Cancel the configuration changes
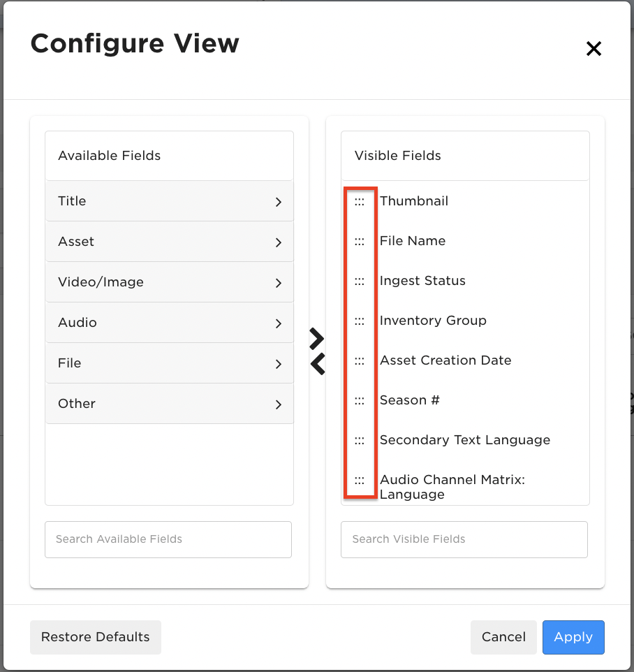634x672 pixels. click(503, 637)
